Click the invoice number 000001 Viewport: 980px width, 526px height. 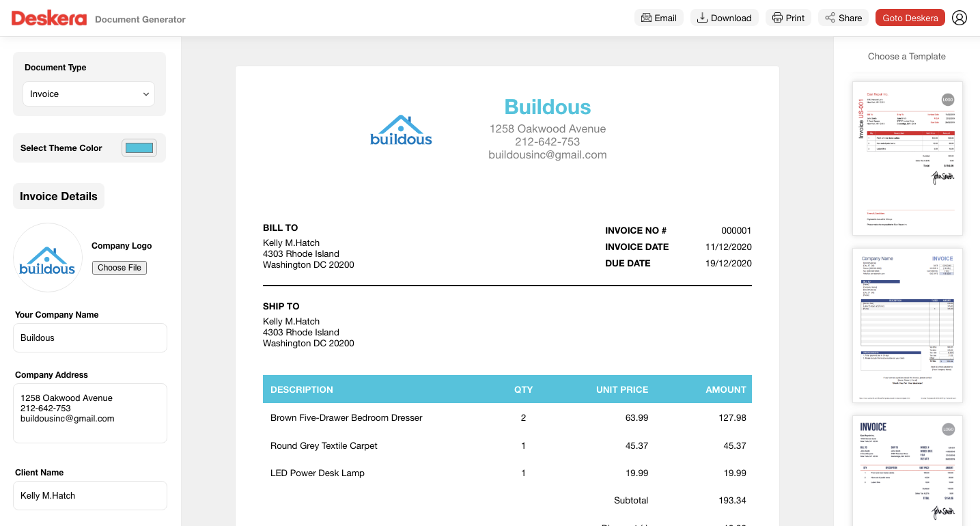pyautogui.click(x=736, y=230)
